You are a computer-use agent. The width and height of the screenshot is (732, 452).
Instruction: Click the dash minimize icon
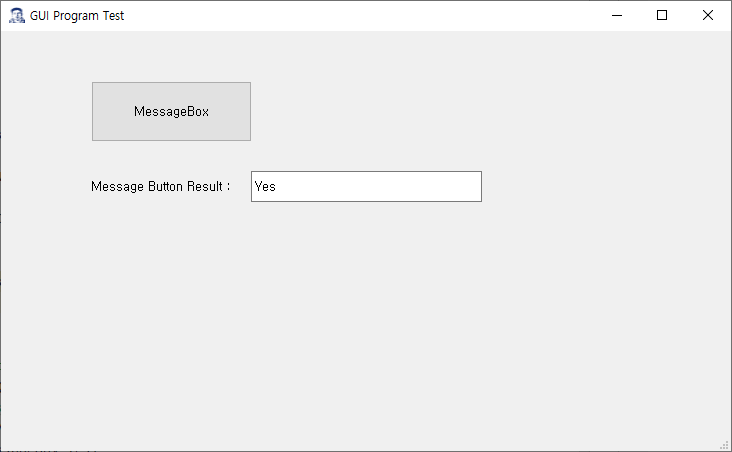pyautogui.click(x=617, y=15)
